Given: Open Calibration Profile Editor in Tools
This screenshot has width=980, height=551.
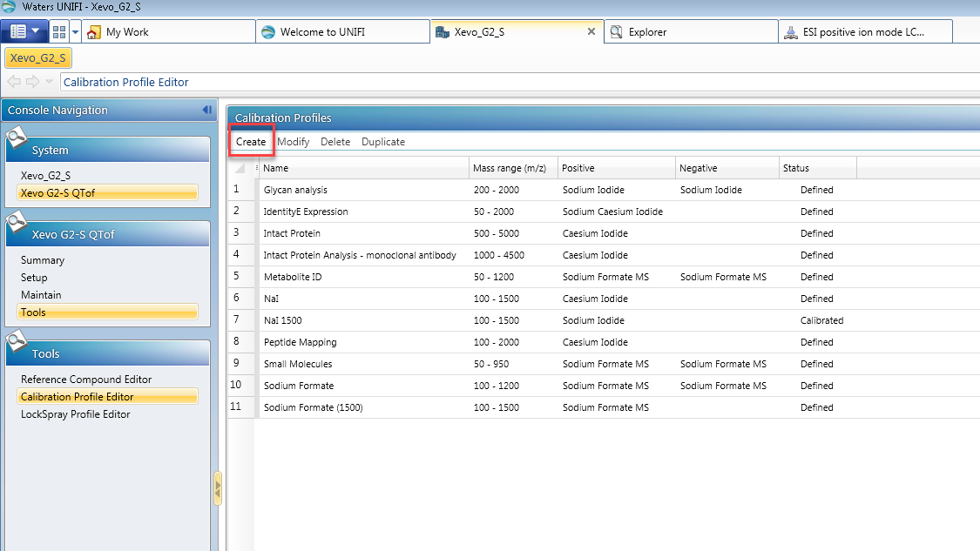Looking at the screenshot, I should tap(108, 397).
